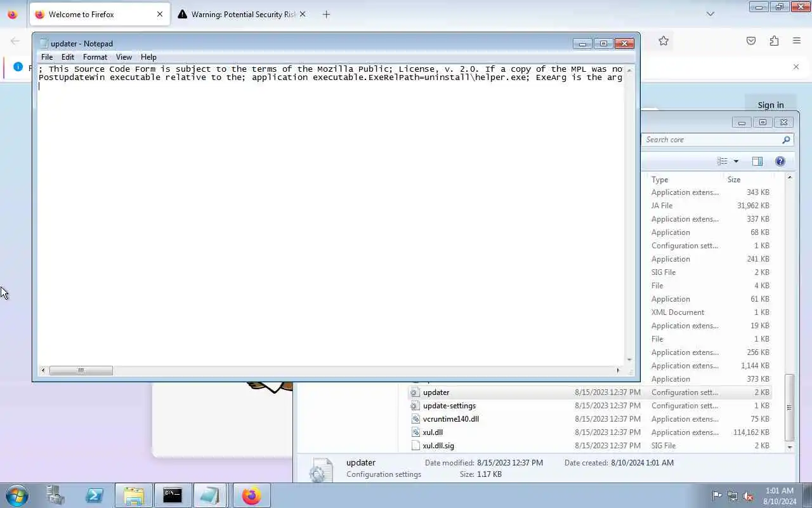Image resolution: width=812 pixels, height=508 pixels.
Task: Bookmark this page with star icon
Action: (664, 41)
